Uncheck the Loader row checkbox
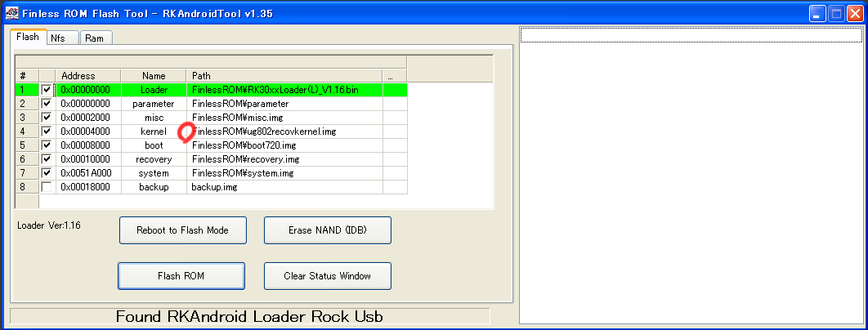This screenshot has height=330, width=868. 47,90
